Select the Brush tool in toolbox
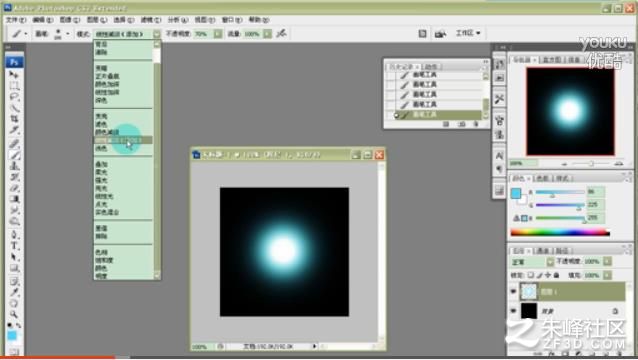 click(x=14, y=155)
